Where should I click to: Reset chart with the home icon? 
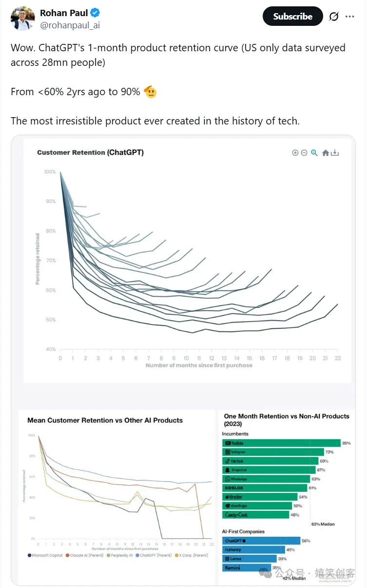point(326,153)
